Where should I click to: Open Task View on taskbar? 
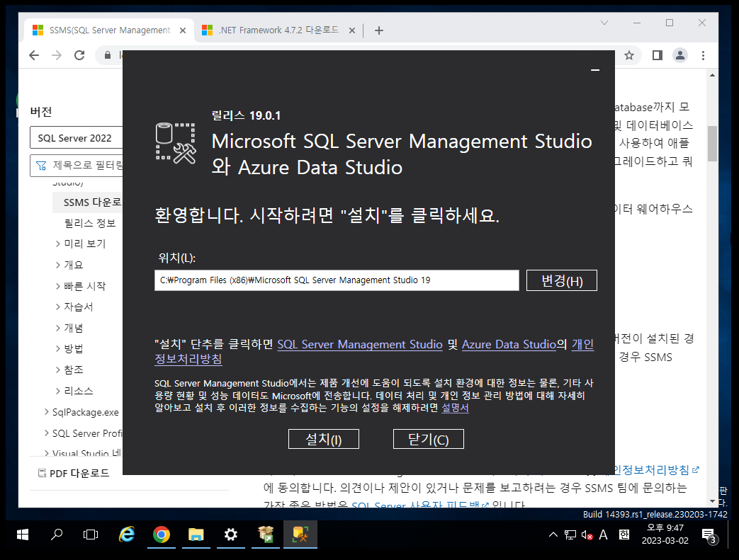point(91,535)
